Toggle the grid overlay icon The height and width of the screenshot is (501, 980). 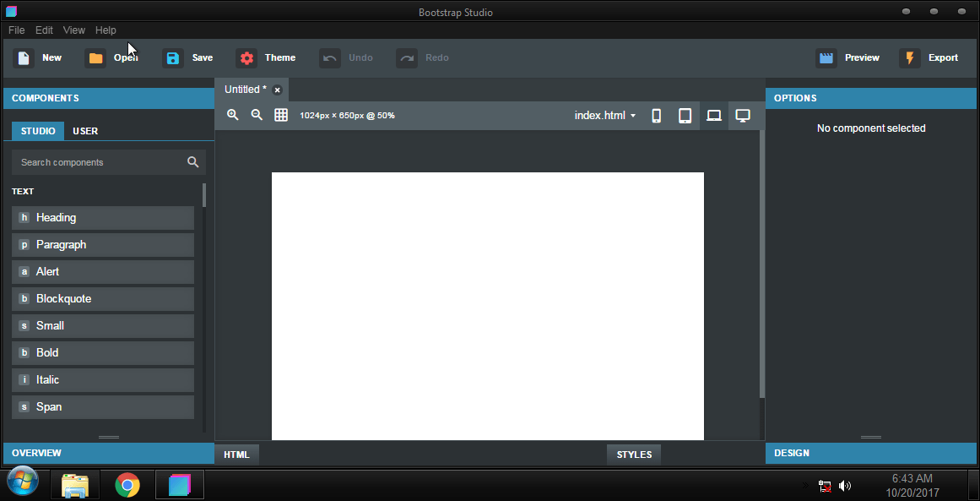click(x=281, y=115)
